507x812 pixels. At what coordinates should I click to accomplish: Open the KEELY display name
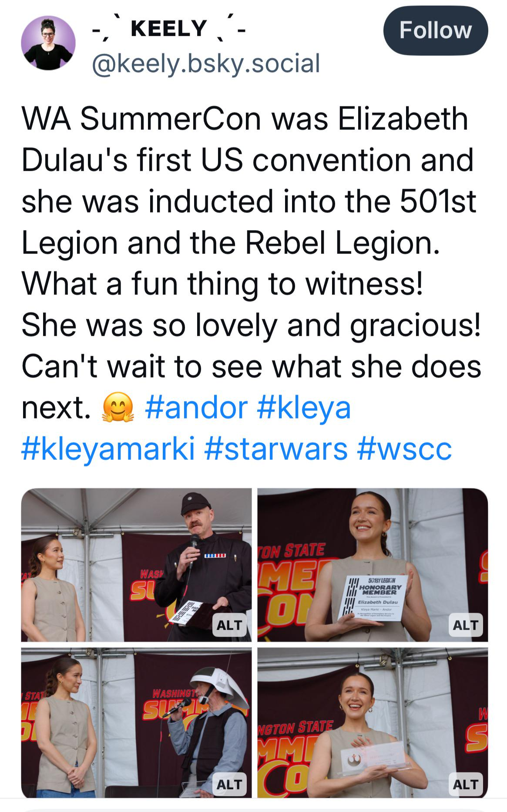coord(168,29)
